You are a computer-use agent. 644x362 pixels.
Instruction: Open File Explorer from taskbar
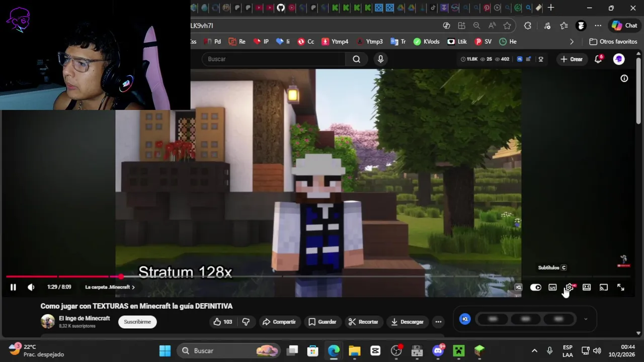(x=355, y=350)
